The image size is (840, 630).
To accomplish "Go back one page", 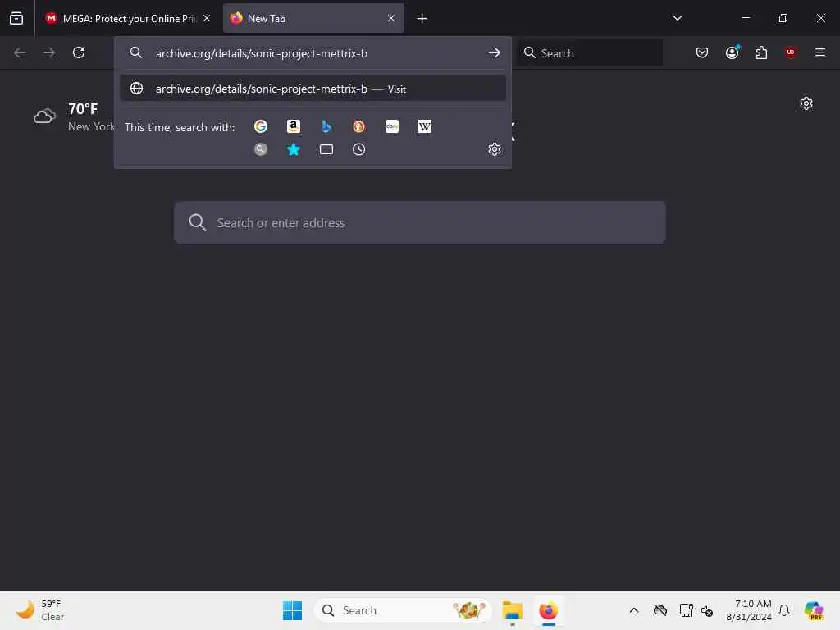I will pyautogui.click(x=20, y=52).
